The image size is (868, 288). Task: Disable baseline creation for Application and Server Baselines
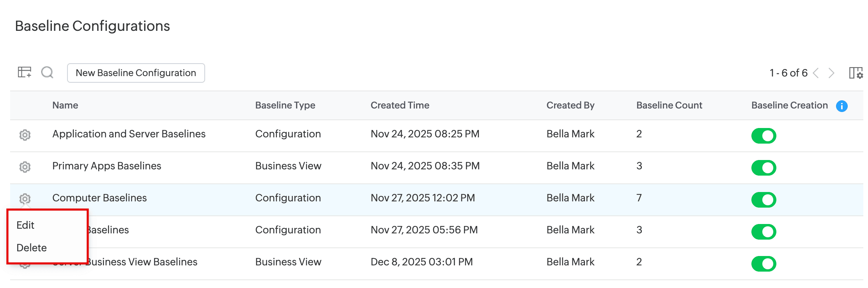(763, 136)
